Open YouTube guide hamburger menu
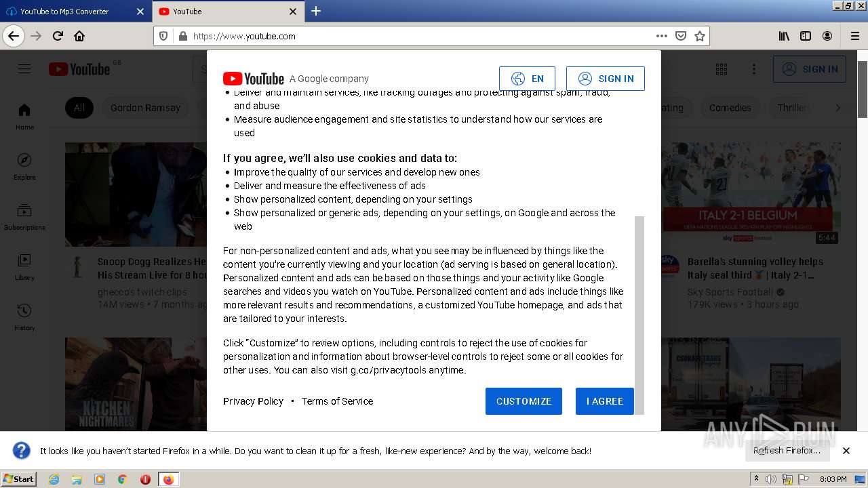This screenshot has height=488, width=868. point(24,68)
